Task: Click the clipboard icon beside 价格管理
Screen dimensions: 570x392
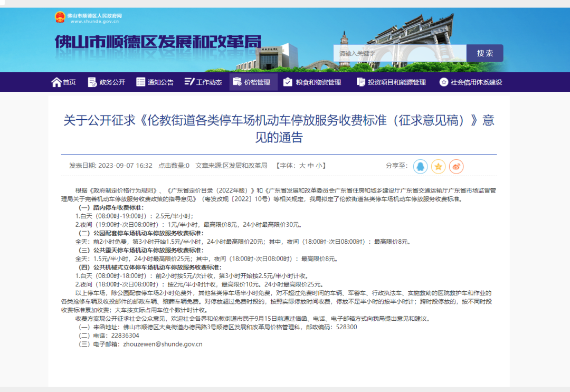Action: tap(237, 82)
